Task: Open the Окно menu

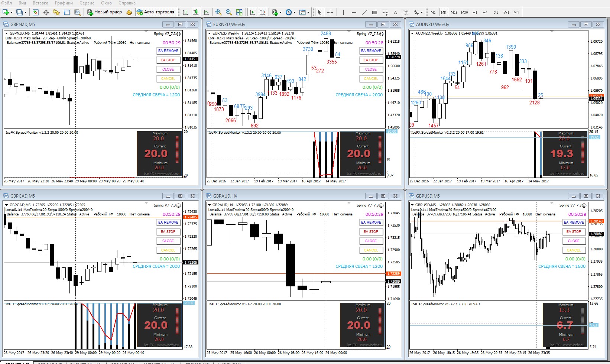Action: coord(106,3)
